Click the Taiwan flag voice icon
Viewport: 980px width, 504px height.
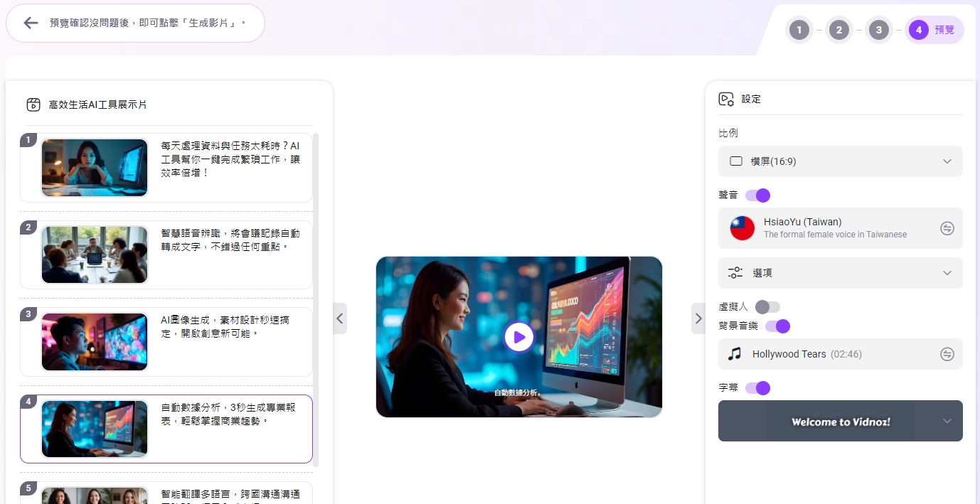(742, 228)
